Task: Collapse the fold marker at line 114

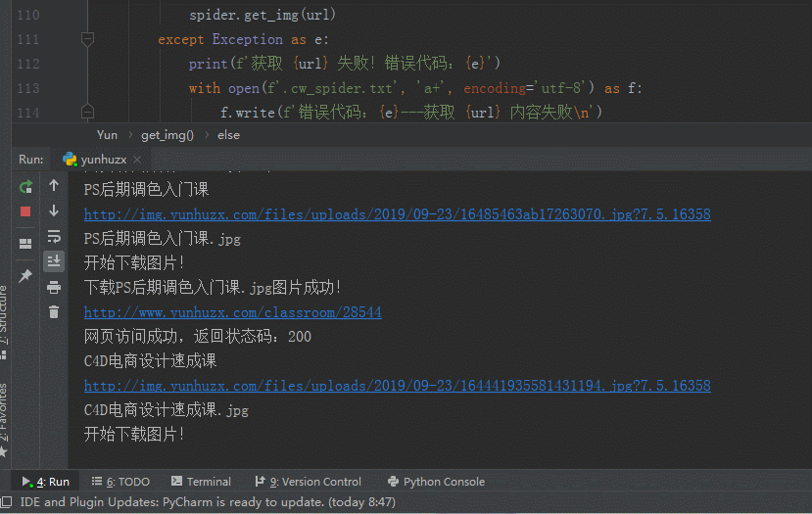Action: (87, 112)
